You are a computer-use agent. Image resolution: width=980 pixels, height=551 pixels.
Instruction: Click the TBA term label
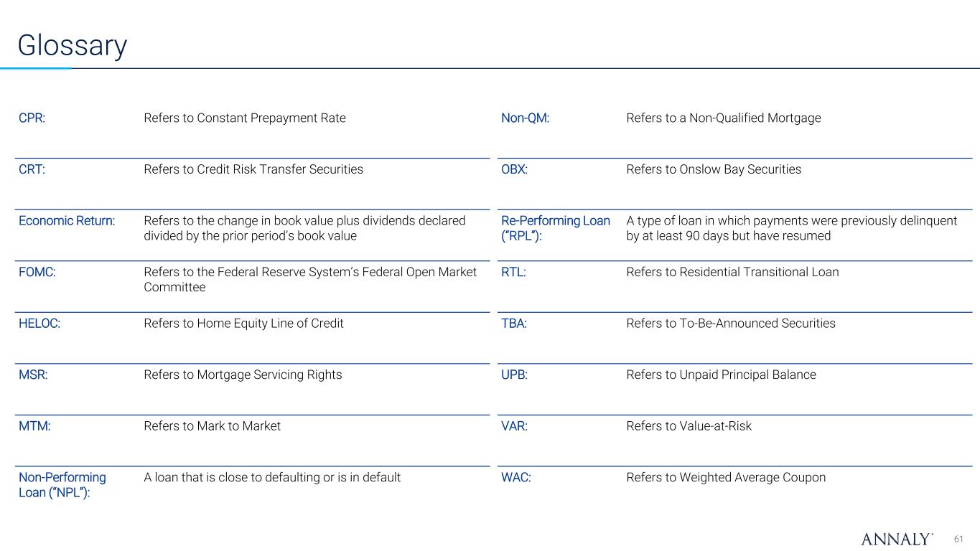tap(514, 324)
